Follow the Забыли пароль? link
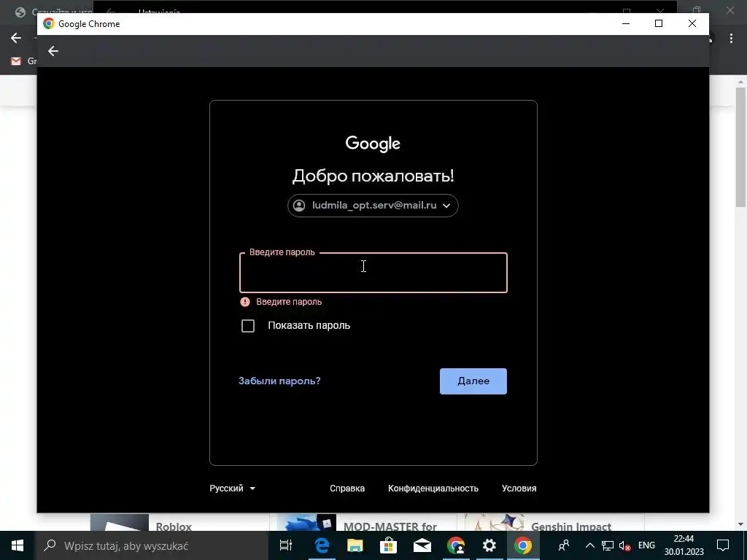747x560 pixels. (x=279, y=381)
